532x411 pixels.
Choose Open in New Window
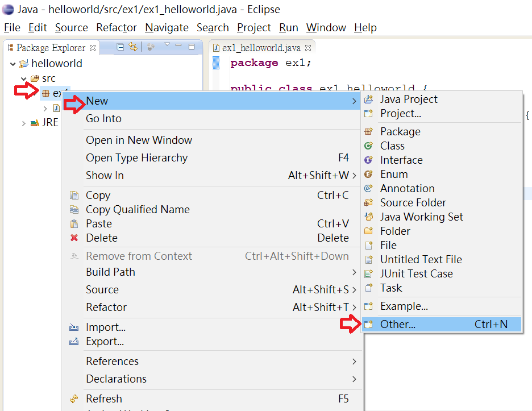[x=212, y=140]
